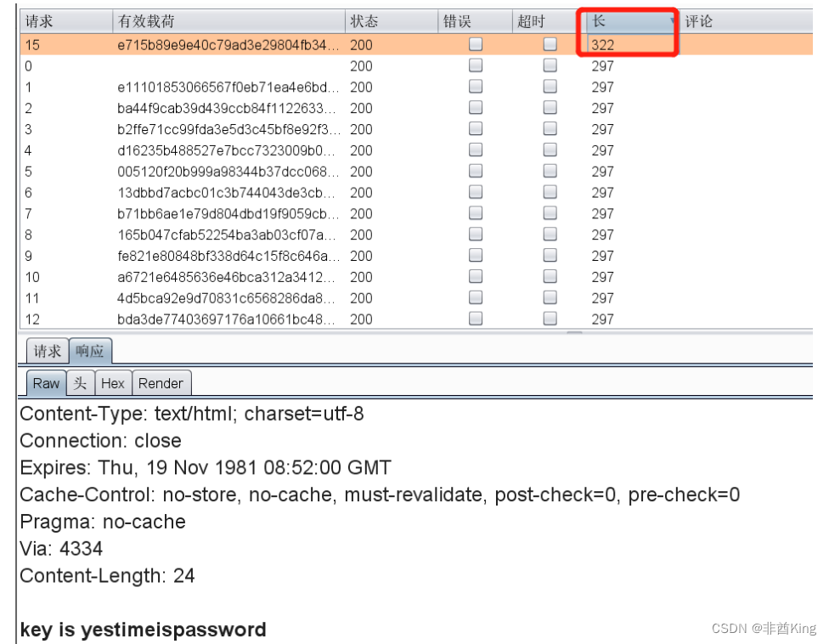Select the length value 322
829x644 pixels.
click(603, 45)
